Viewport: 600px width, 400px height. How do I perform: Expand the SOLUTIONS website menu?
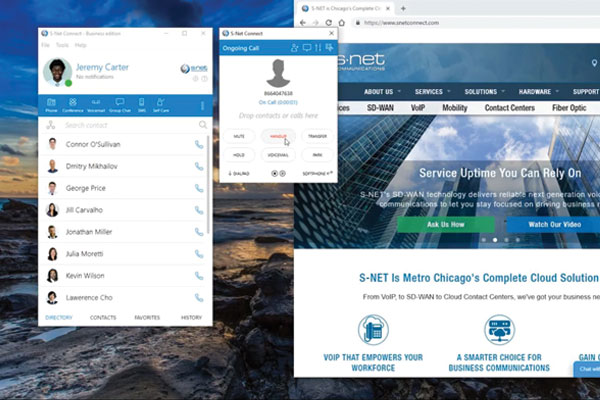coord(484,91)
